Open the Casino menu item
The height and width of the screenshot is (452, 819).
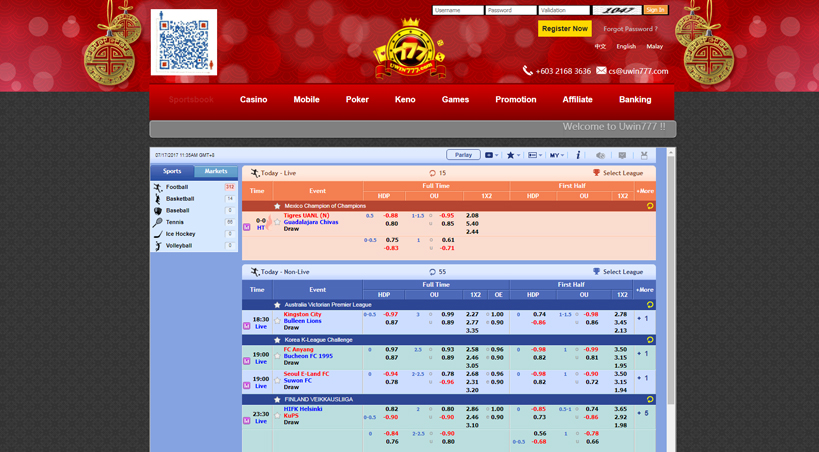[253, 99]
